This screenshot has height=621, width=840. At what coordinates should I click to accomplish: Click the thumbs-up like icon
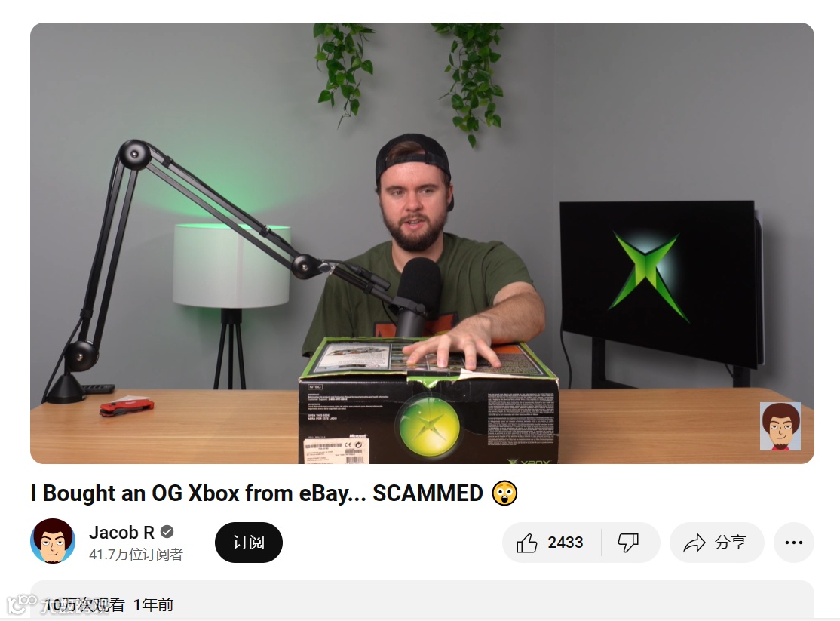pyautogui.click(x=526, y=543)
